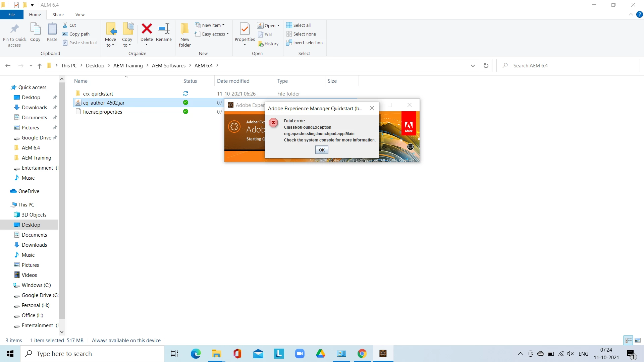This screenshot has width=644, height=362.
Task: Expand the address bar history dropdown
Action: tap(473, 66)
